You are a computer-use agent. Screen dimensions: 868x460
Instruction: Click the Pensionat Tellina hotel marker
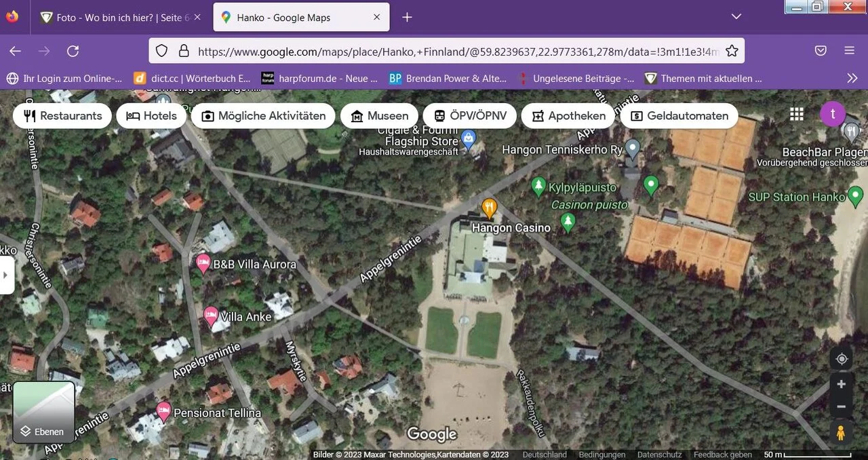pyautogui.click(x=163, y=411)
